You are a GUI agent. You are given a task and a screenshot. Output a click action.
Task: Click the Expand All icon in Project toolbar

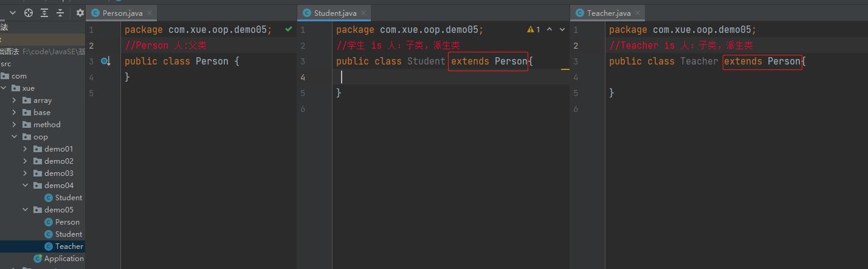[x=44, y=13]
